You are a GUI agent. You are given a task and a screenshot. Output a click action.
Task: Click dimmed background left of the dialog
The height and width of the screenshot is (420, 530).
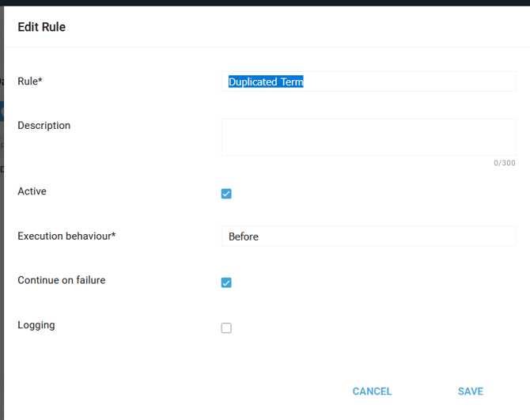click(2, 236)
